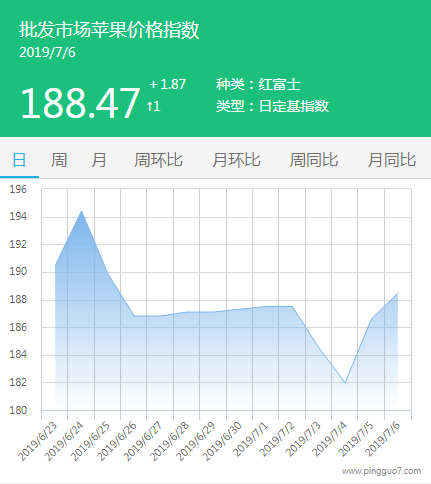Click the y-axis label 186
The image size is (431, 484).
(x=18, y=327)
